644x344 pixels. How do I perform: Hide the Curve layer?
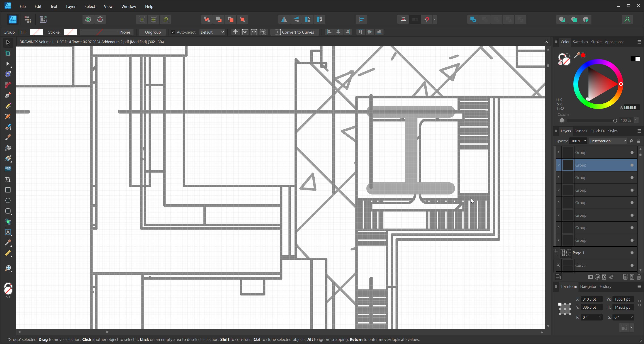(632, 265)
